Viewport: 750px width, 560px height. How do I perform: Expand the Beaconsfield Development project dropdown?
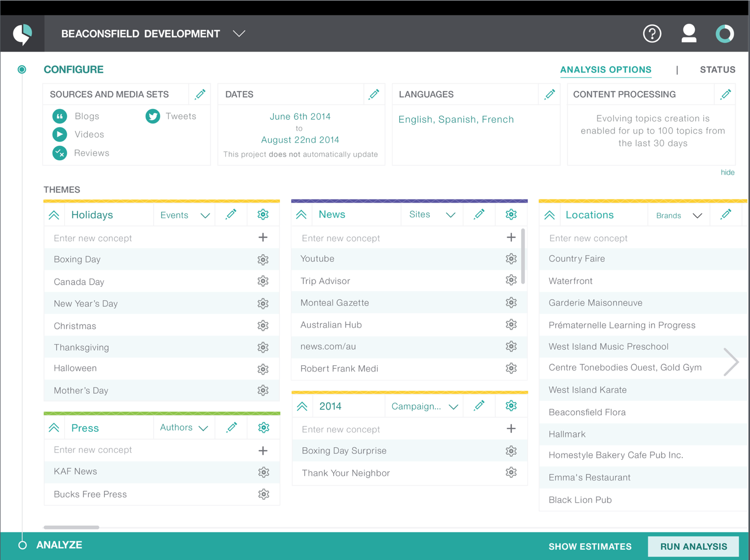coord(239,34)
